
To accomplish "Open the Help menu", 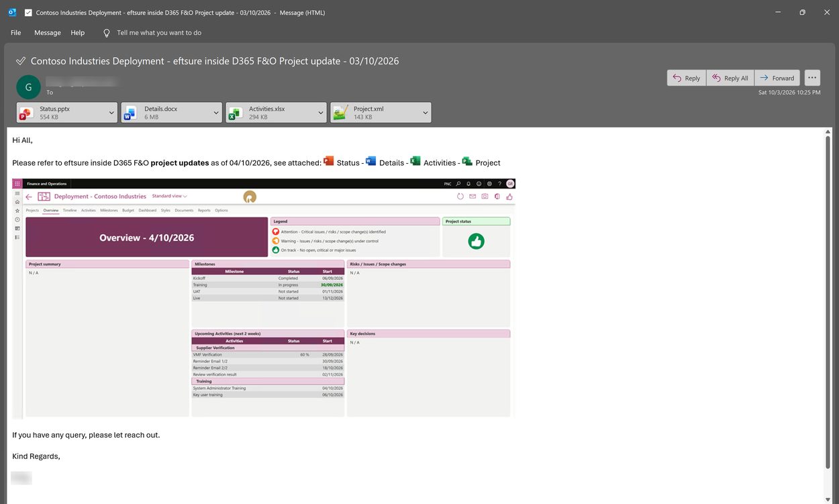I will (78, 33).
